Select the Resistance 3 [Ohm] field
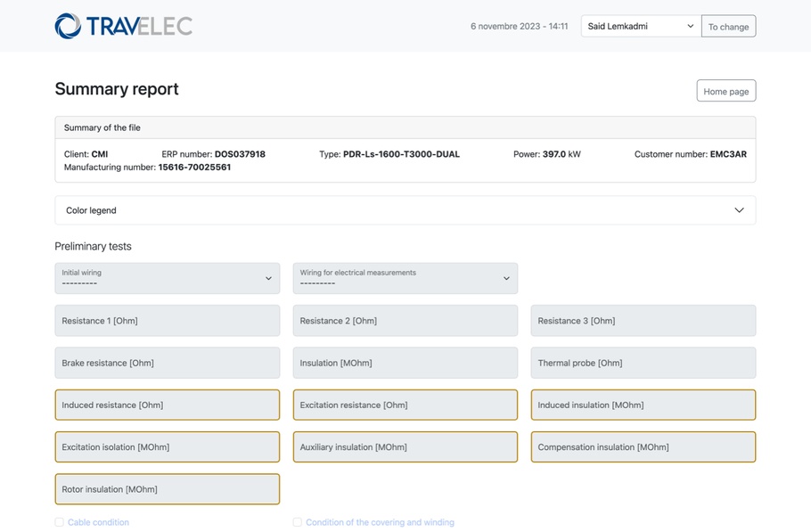The width and height of the screenshot is (811, 532). point(643,321)
